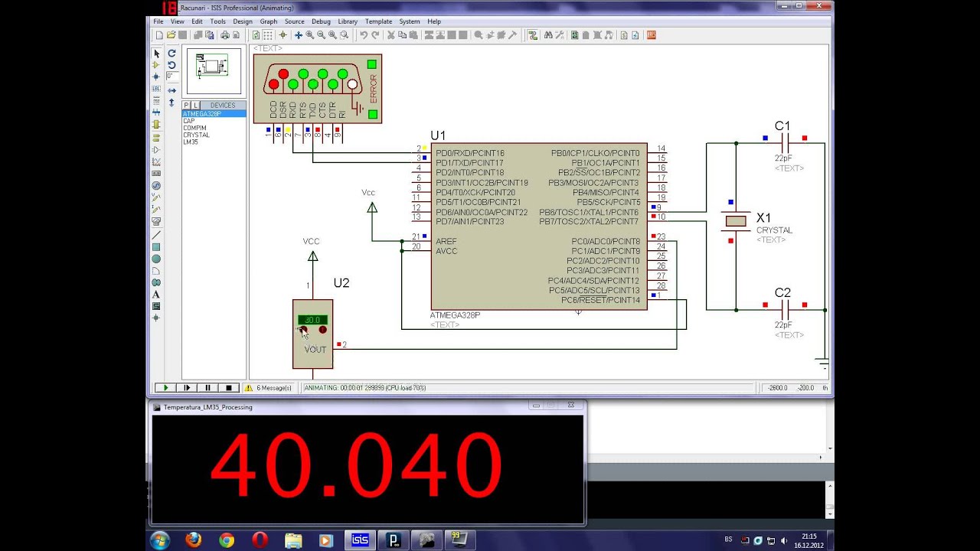Select the 2D Graphics Line tool
Viewport: 980px width, 551px height.
pos(156,235)
